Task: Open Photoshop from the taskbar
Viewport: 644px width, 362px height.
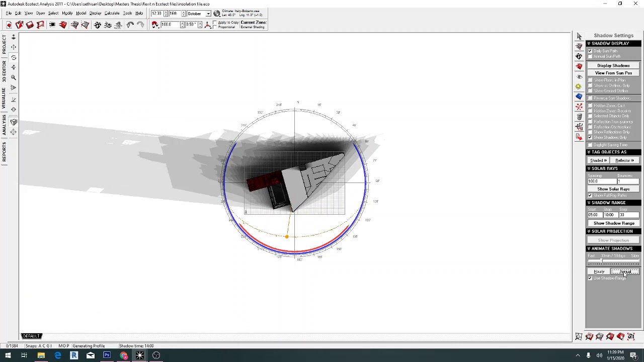Action: pos(107,355)
